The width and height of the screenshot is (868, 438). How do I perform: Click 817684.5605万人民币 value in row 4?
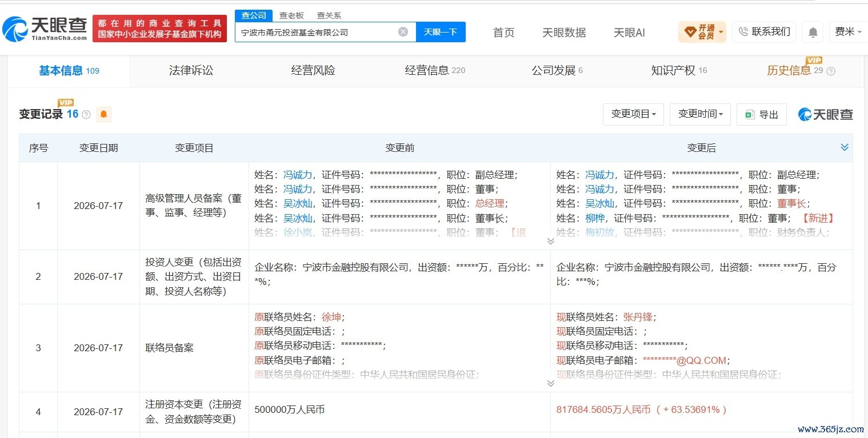click(x=603, y=409)
